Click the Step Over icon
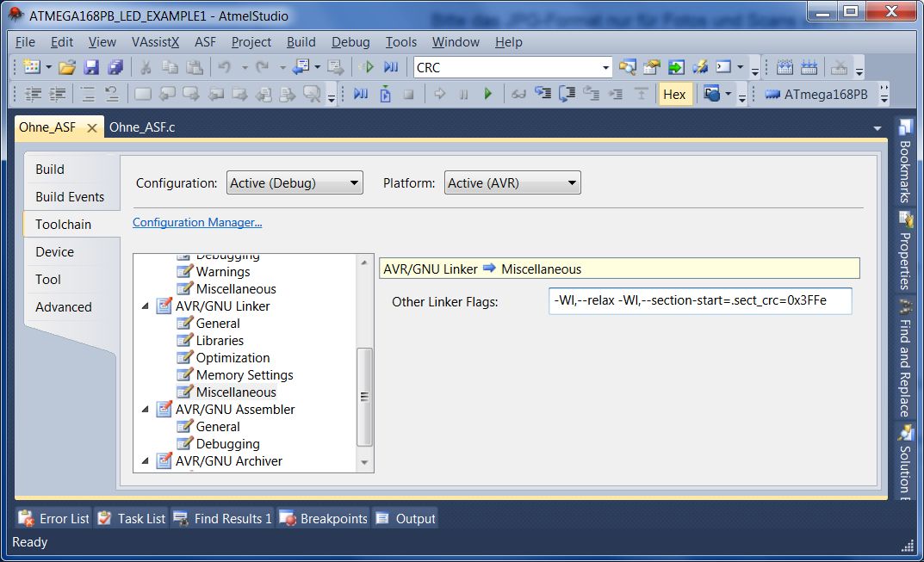This screenshot has height=562, width=924. pyautogui.click(x=567, y=94)
